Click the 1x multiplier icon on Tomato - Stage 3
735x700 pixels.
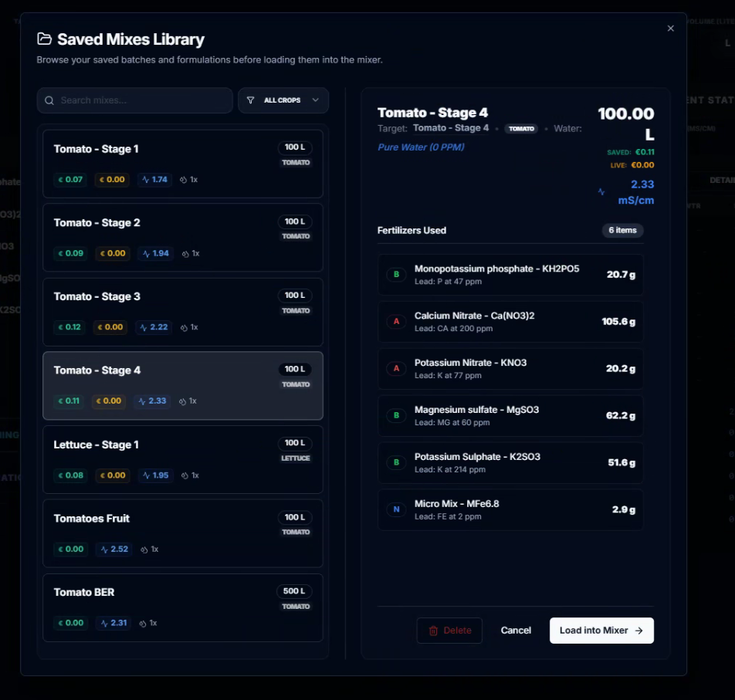tap(184, 327)
